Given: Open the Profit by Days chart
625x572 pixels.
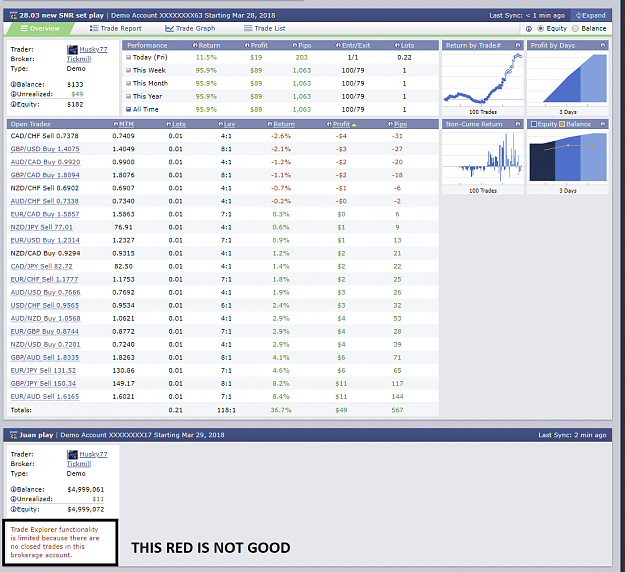Looking at the screenshot, I should coord(568,79).
